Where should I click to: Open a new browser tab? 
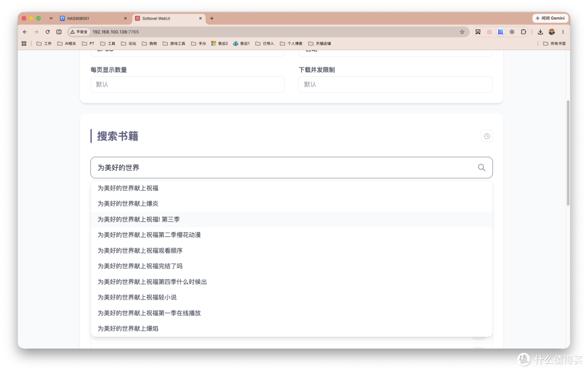pyautogui.click(x=212, y=18)
